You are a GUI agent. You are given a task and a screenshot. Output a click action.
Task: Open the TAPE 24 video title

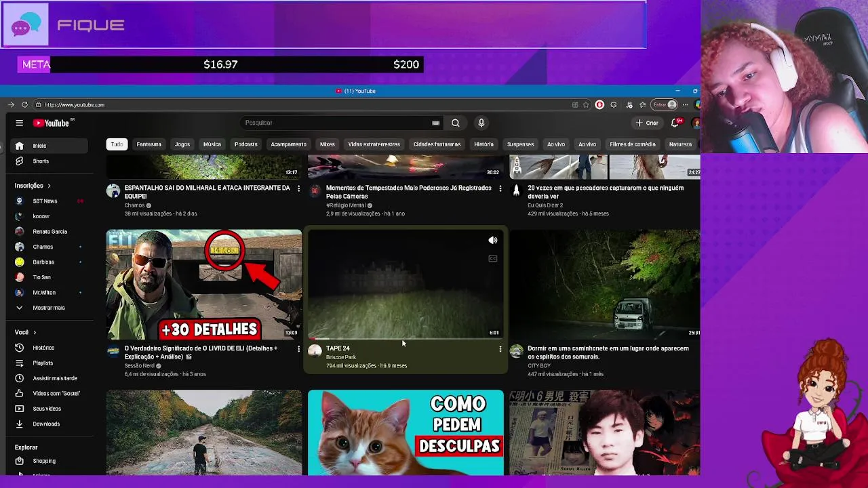pos(338,348)
